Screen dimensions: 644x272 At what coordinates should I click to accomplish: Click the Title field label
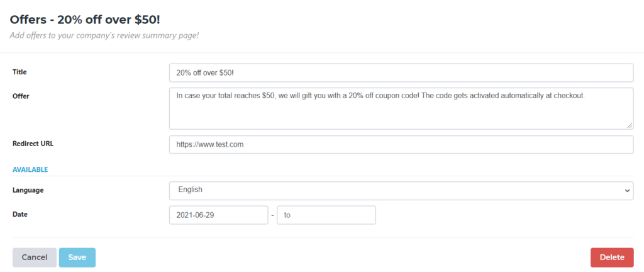click(19, 72)
